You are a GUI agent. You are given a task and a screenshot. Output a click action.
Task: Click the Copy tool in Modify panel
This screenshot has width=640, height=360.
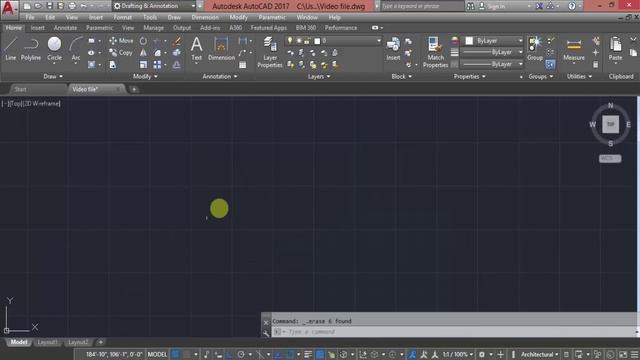120,53
